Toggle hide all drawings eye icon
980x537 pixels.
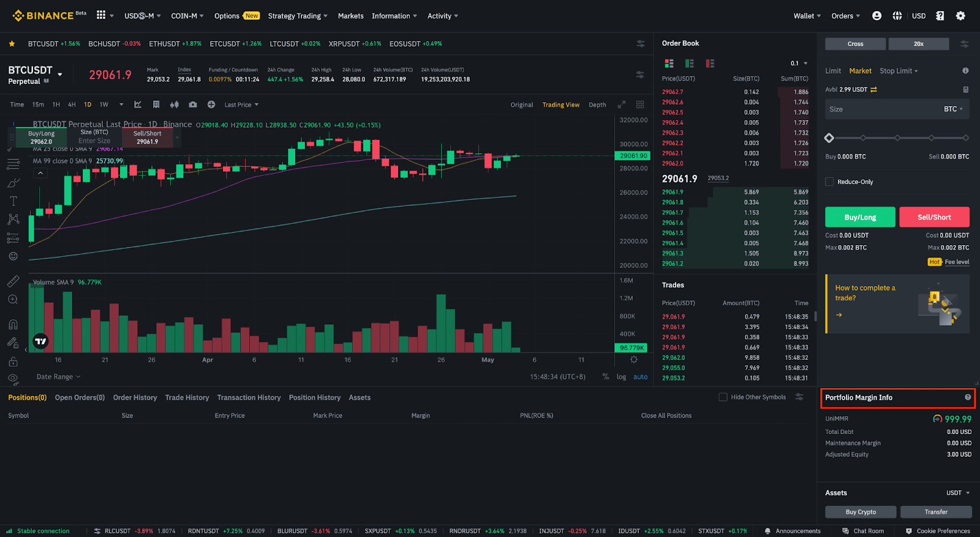pyautogui.click(x=13, y=379)
